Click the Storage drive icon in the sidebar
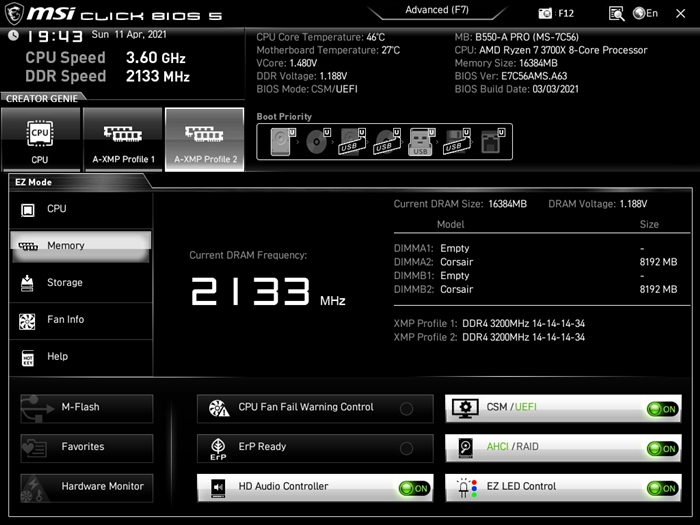Screen dimensions: 700x525 [27, 283]
